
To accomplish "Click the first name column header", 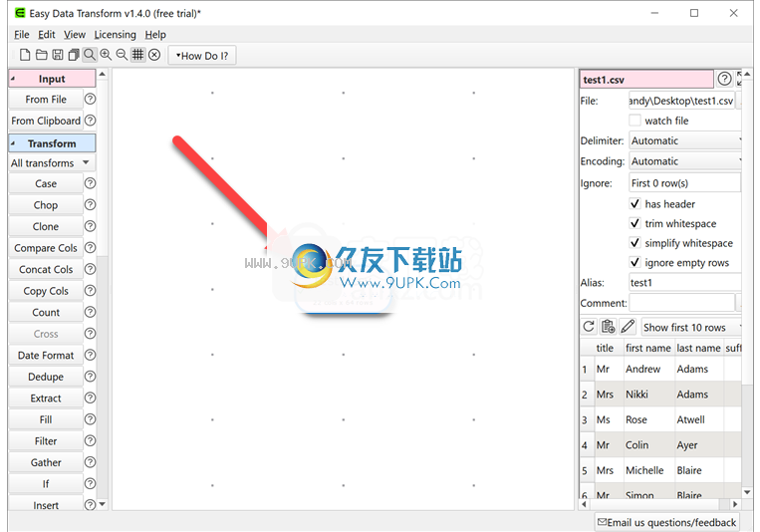I will (x=648, y=348).
